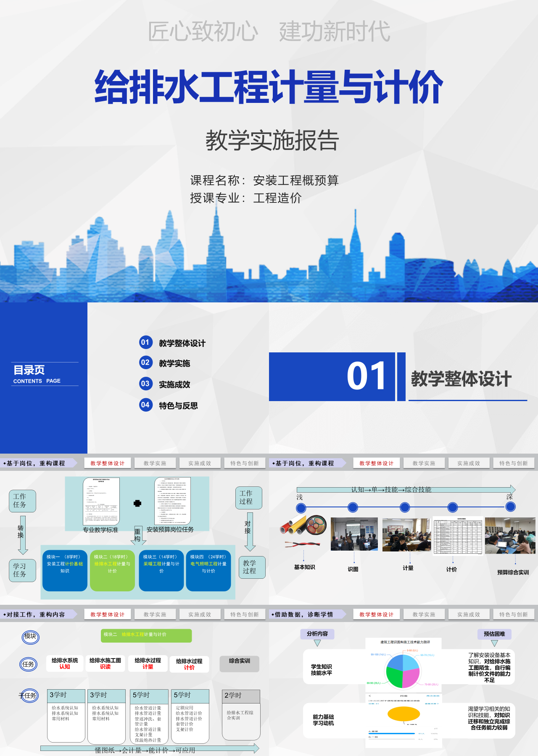Click the timeline dot above 预算综合实训 photo
538x756 pixels.
point(511,507)
